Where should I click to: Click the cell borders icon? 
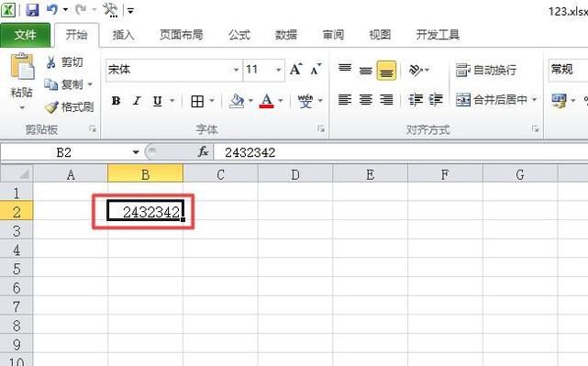197,101
